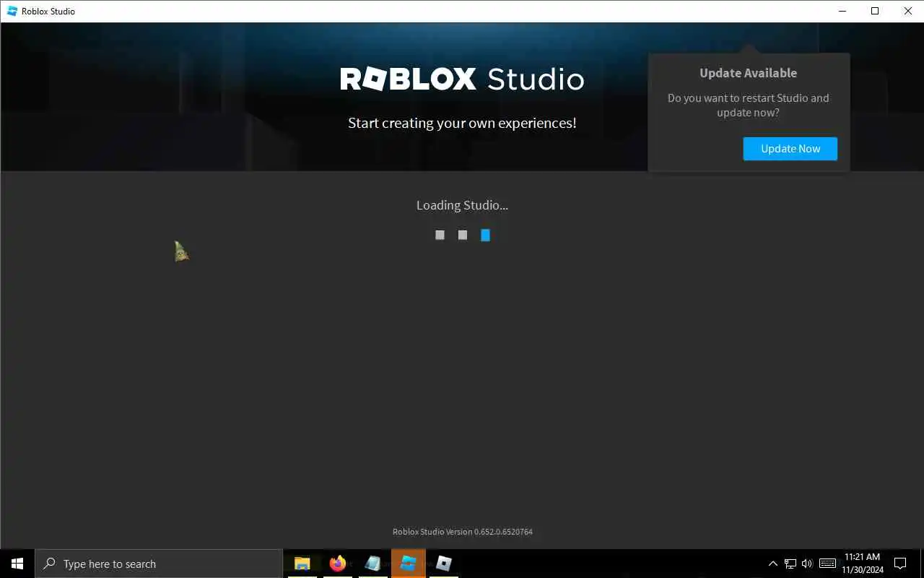Click the Roblox Studio version text
The height and width of the screenshot is (578, 924).
pos(463,532)
